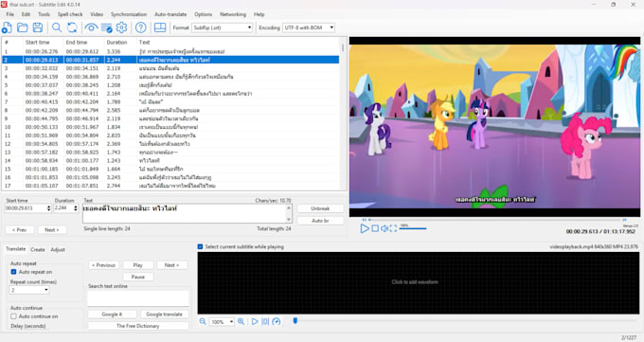Viewport: 644px width, 342px height.
Task: Open a subtitle file via folder icon
Action: pos(22,27)
